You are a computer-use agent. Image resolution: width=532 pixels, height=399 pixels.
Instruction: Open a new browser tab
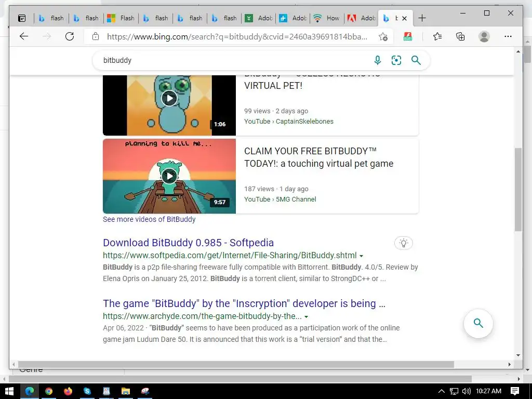(x=422, y=18)
